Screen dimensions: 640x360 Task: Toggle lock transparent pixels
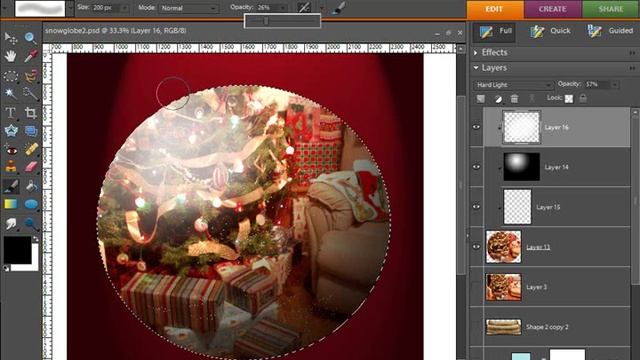pyautogui.click(x=569, y=98)
